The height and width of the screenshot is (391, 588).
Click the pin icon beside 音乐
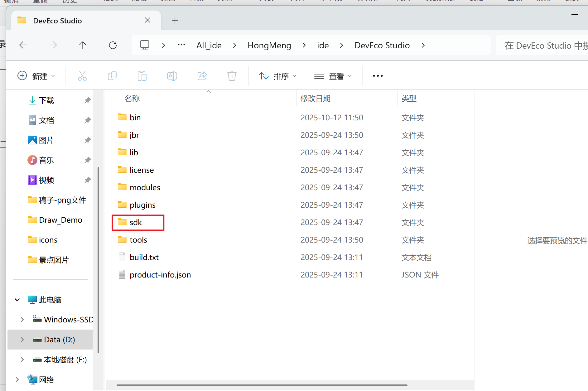pyautogui.click(x=88, y=160)
